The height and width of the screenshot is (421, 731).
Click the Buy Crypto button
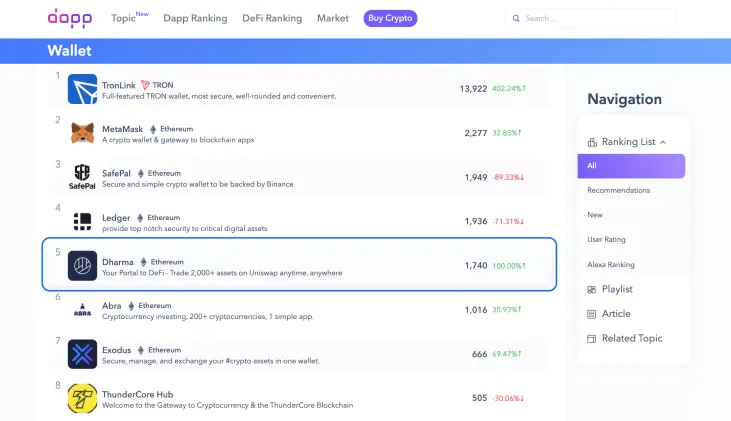[x=390, y=18]
